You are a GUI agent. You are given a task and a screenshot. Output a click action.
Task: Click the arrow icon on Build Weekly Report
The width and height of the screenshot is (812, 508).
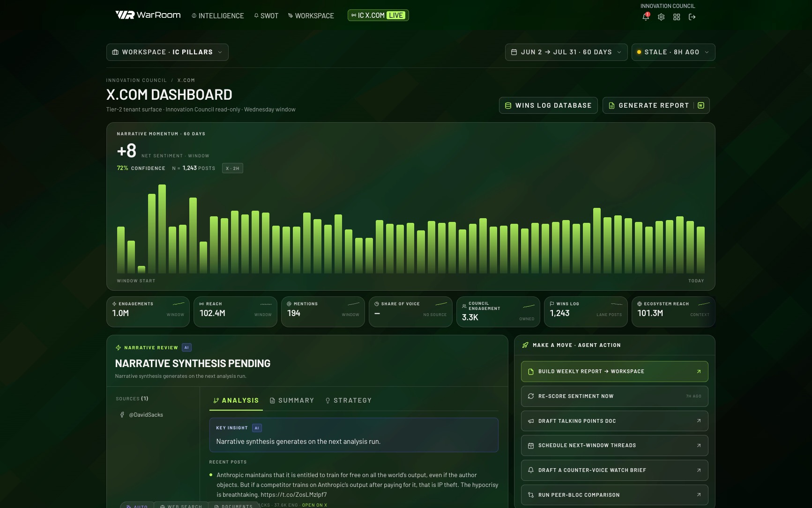(x=699, y=371)
